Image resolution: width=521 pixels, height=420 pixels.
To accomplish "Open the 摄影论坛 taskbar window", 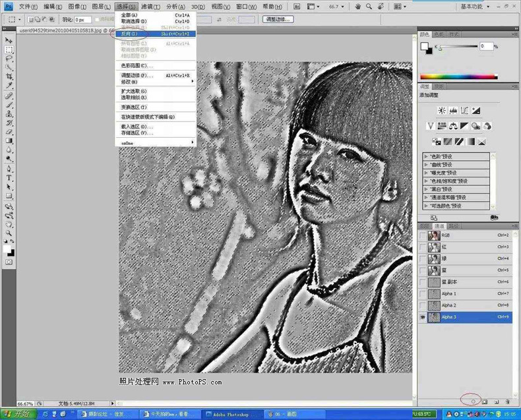I will click(x=108, y=414).
